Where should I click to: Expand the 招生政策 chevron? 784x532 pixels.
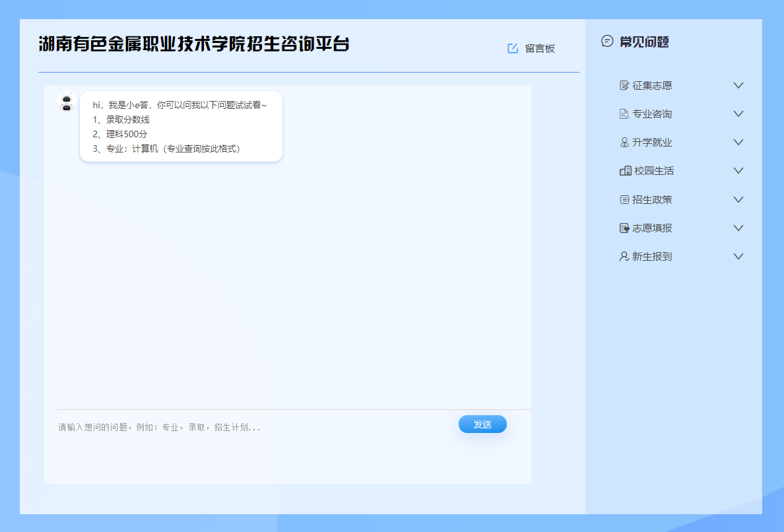738,199
